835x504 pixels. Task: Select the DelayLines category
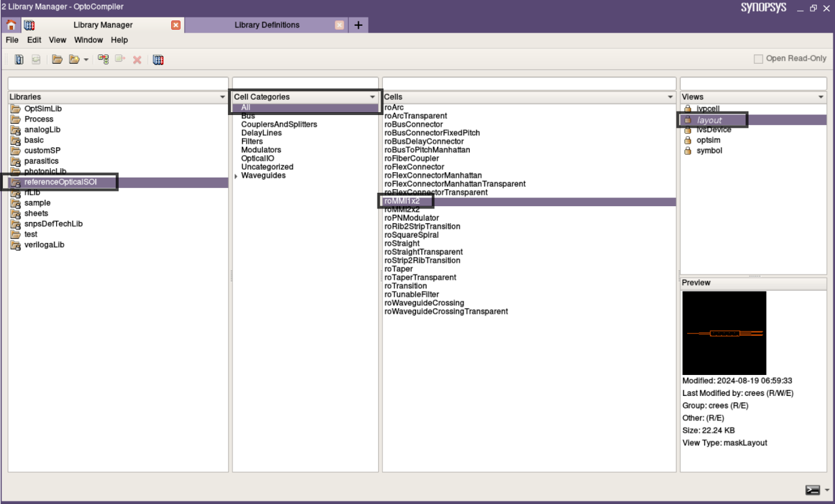[261, 133]
